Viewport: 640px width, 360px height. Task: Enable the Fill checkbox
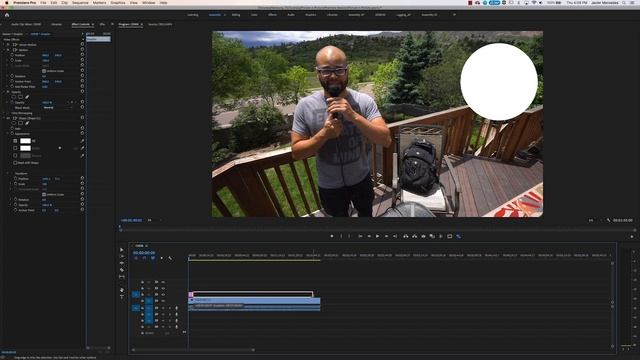coord(15,141)
